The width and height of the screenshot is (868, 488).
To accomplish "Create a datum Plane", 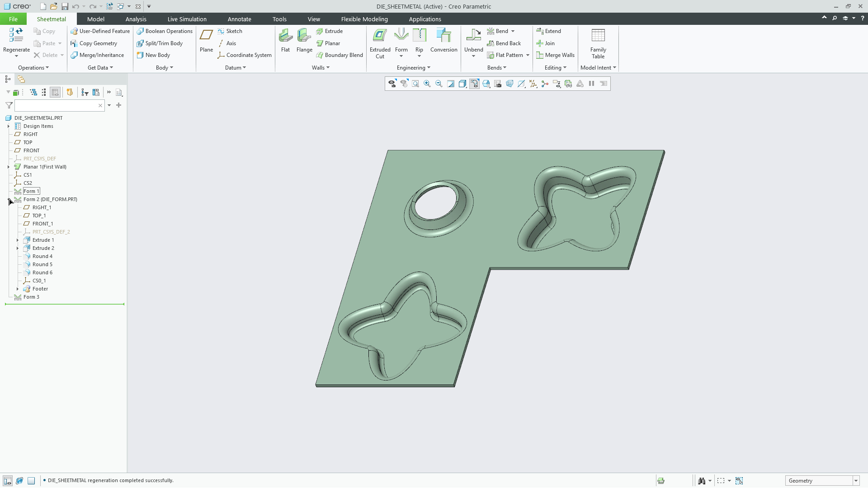I will (x=206, y=40).
